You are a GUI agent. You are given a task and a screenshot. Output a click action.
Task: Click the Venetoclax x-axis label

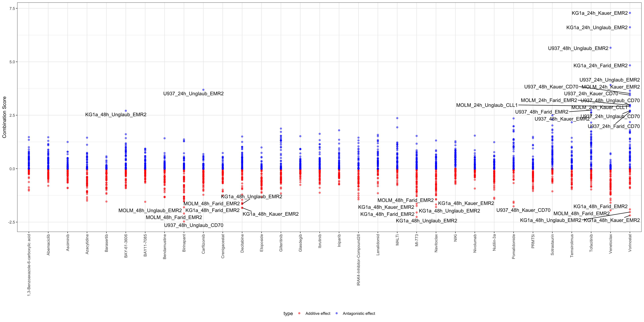tap(610, 244)
